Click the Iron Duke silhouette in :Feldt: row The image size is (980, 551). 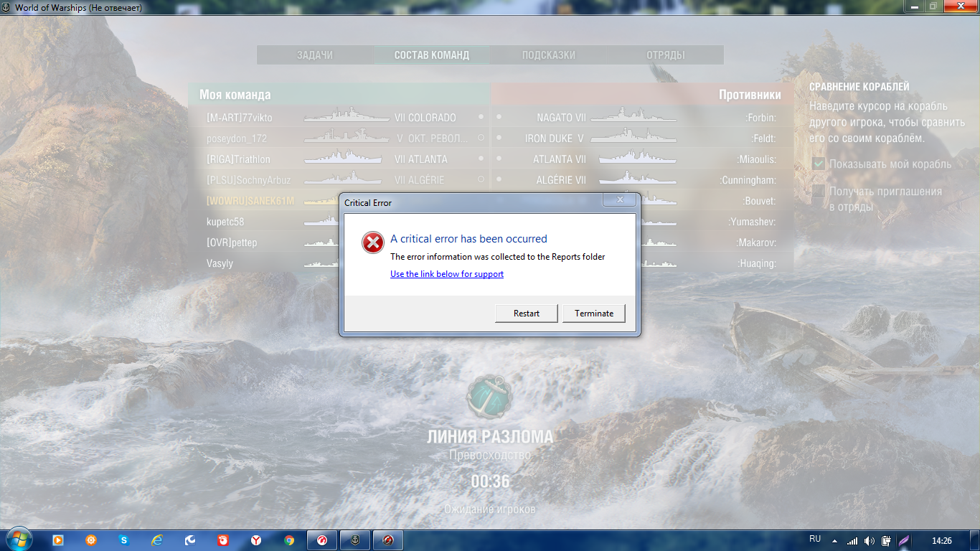pos(633,137)
